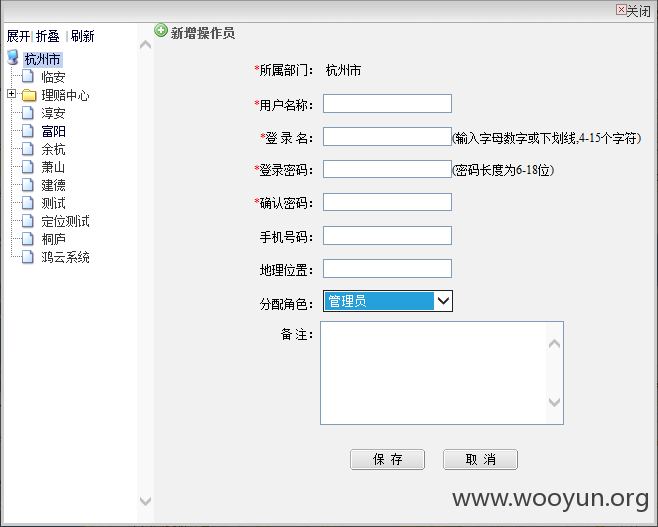658x527 pixels.
Task: Select the 萧山 department
Action: (x=53, y=167)
